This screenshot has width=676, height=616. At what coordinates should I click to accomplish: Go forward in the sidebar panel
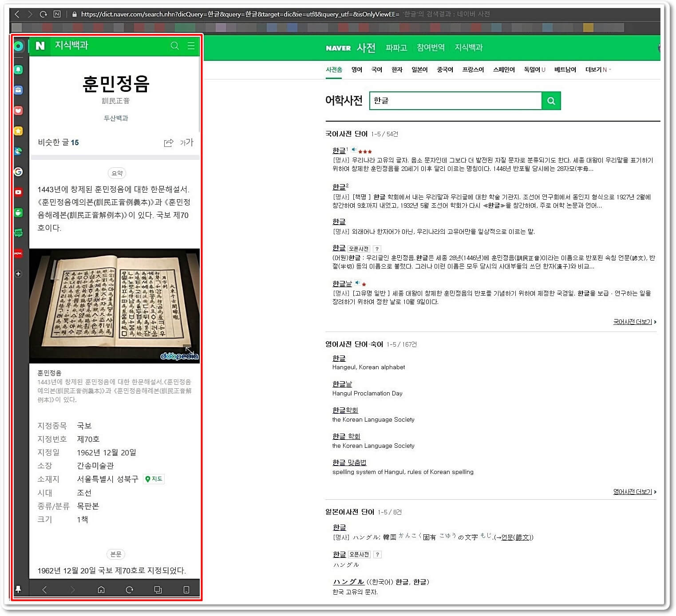[x=73, y=590]
